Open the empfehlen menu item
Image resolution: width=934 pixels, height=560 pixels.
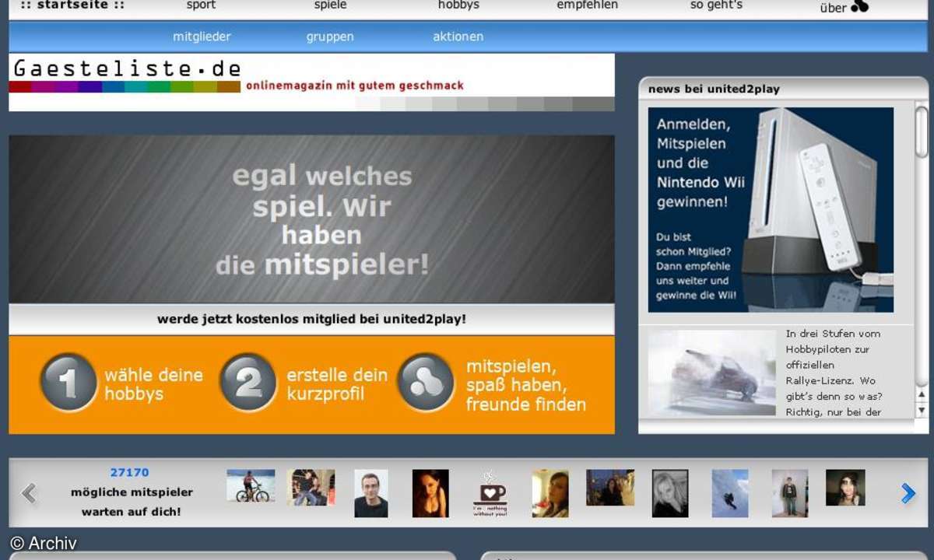pos(587,5)
